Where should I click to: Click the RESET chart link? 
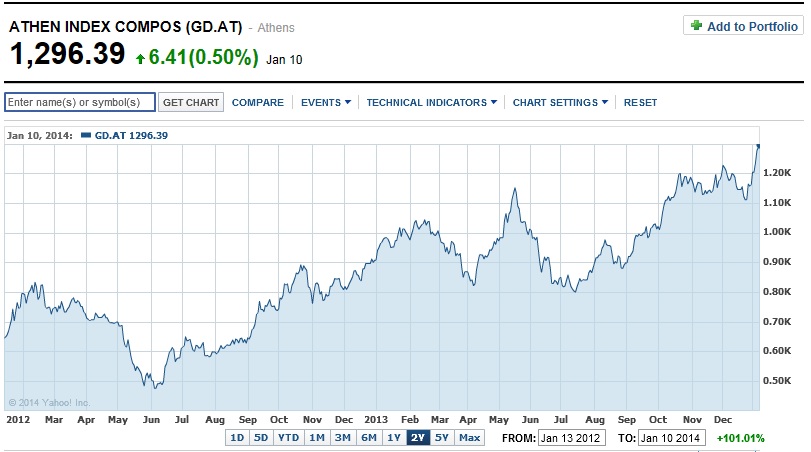[x=640, y=102]
